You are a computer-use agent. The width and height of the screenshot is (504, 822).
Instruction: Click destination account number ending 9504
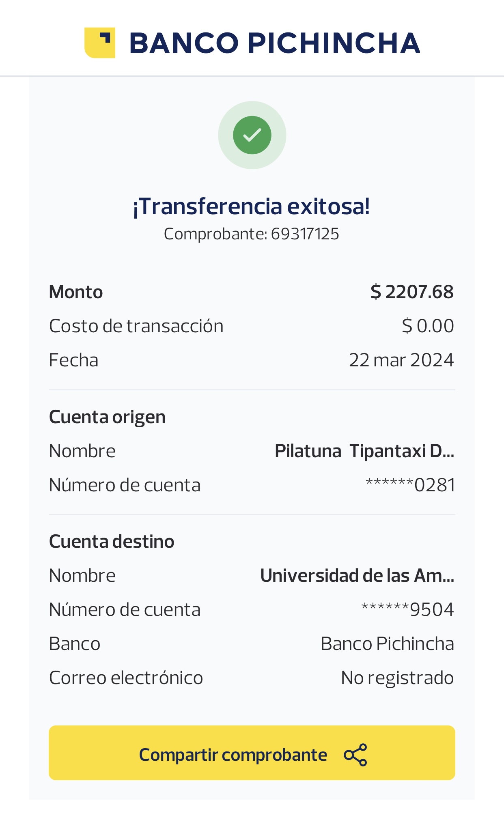pyautogui.click(x=407, y=610)
